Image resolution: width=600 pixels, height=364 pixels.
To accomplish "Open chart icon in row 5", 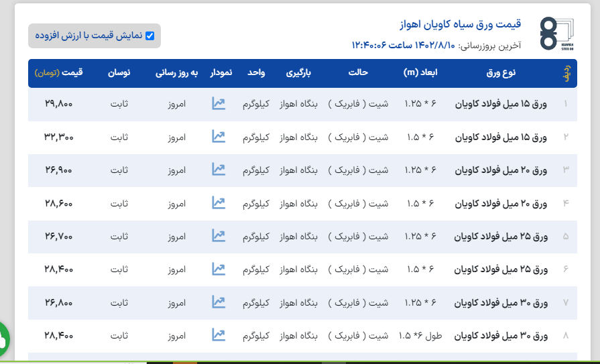I will [x=219, y=236].
